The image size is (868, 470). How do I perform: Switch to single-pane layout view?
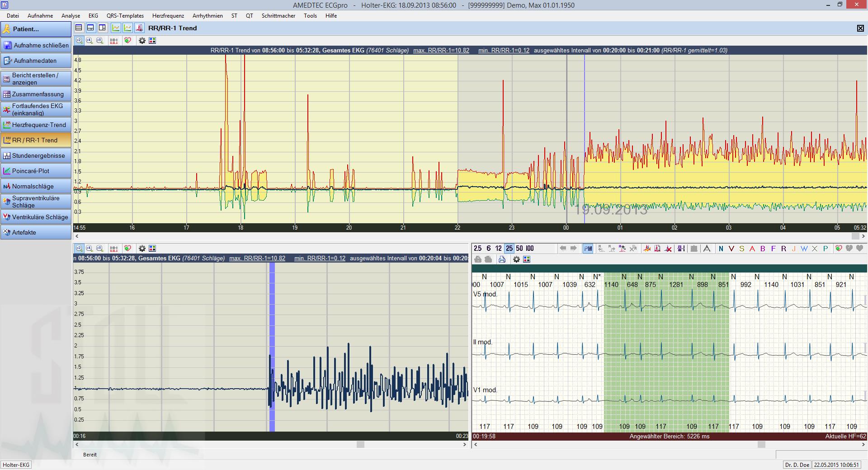79,28
